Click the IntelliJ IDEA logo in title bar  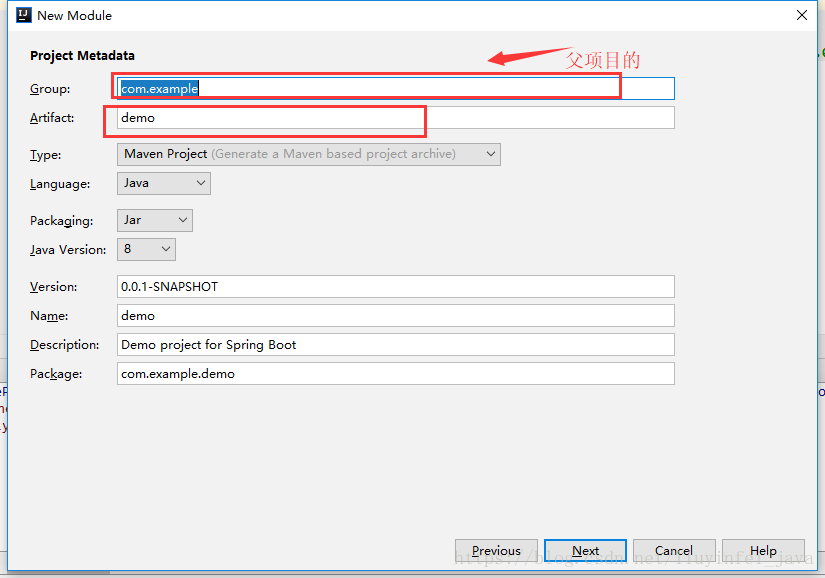(x=24, y=15)
